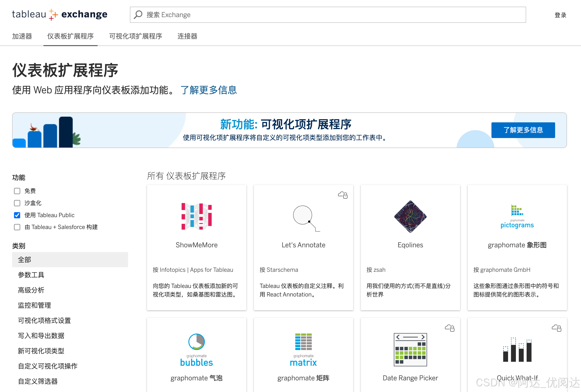Open the ShowMeMore title link
This screenshot has width=581, height=392.
tap(196, 245)
